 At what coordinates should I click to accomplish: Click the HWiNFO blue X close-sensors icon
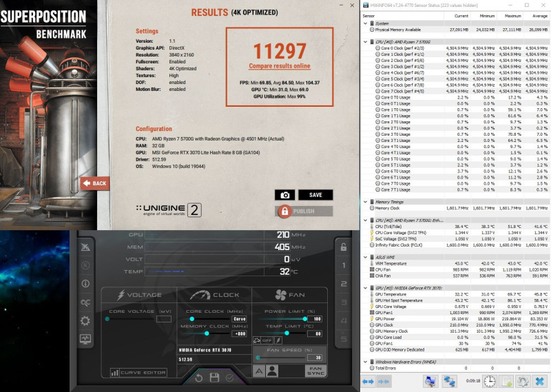point(540,382)
